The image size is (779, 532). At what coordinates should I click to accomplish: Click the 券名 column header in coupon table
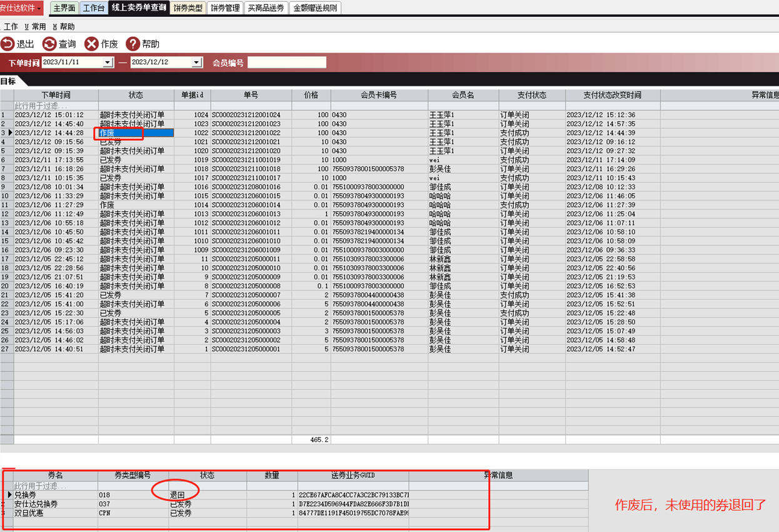(56, 475)
